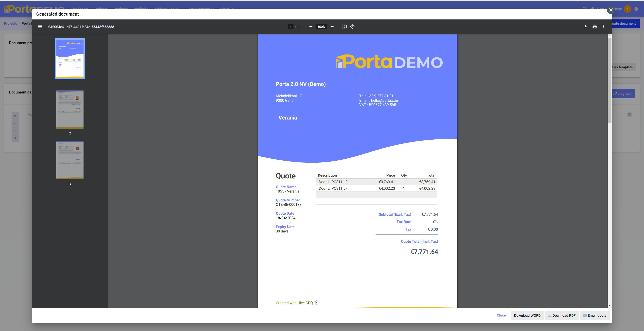Click the Email quote button
The height and width of the screenshot is (331, 644).
point(595,316)
